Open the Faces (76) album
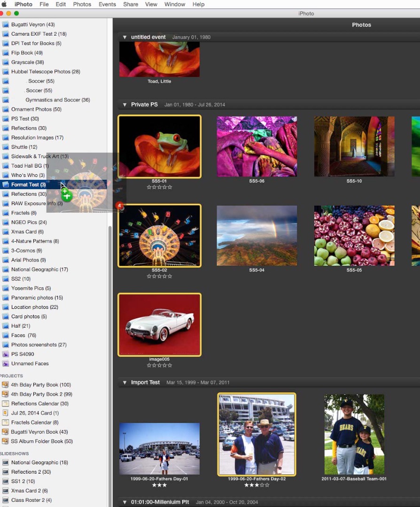 coord(54,335)
